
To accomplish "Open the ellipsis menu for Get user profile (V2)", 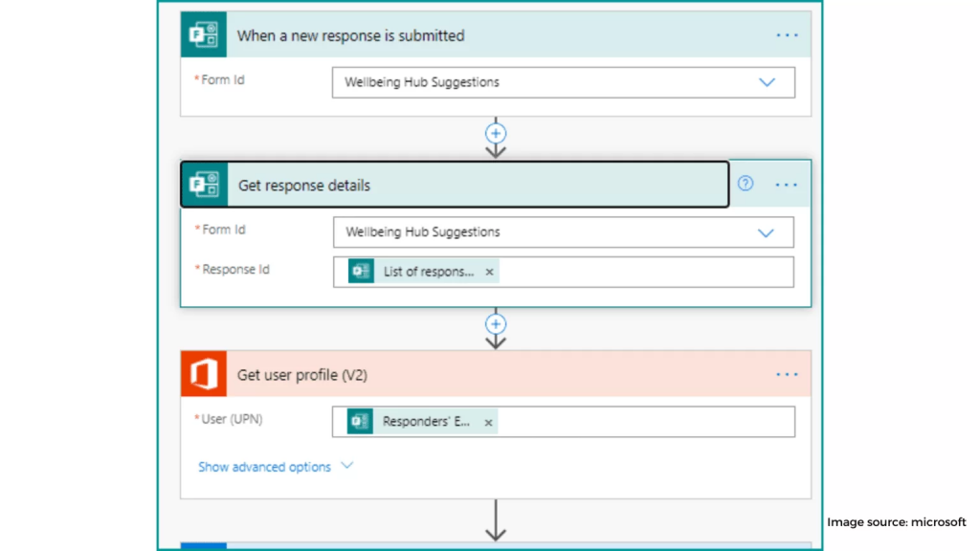I will pos(787,374).
